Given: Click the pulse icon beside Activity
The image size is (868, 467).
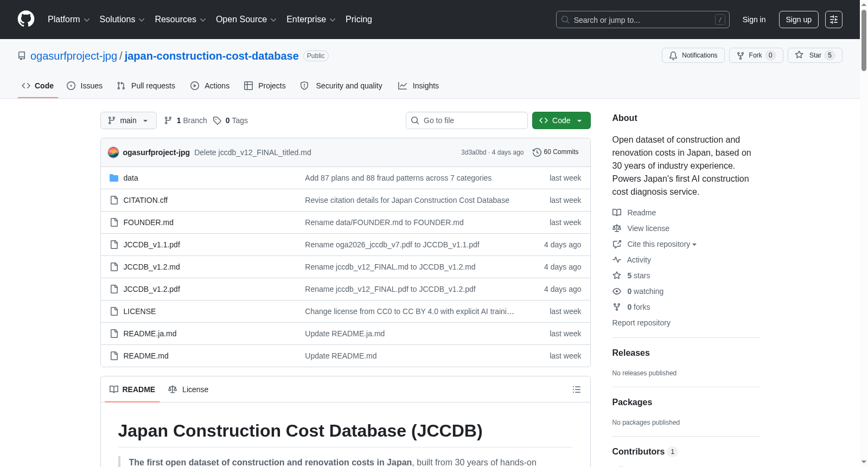Looking at the screenshot, I should 617,260.
